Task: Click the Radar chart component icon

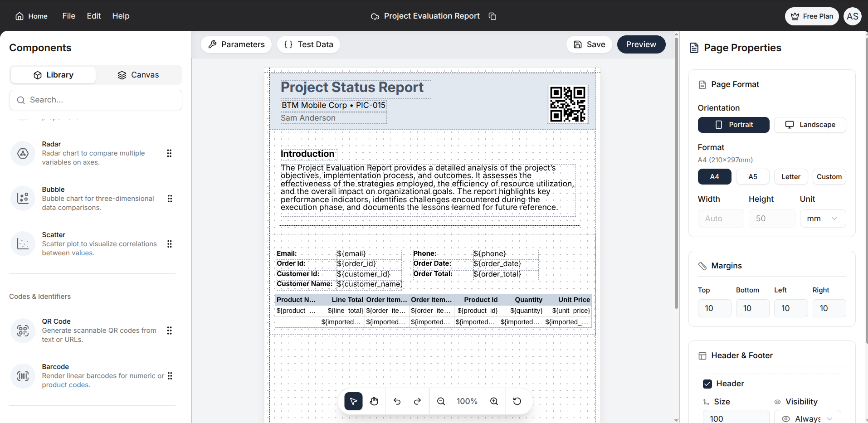Action: [x=23, y=153]
